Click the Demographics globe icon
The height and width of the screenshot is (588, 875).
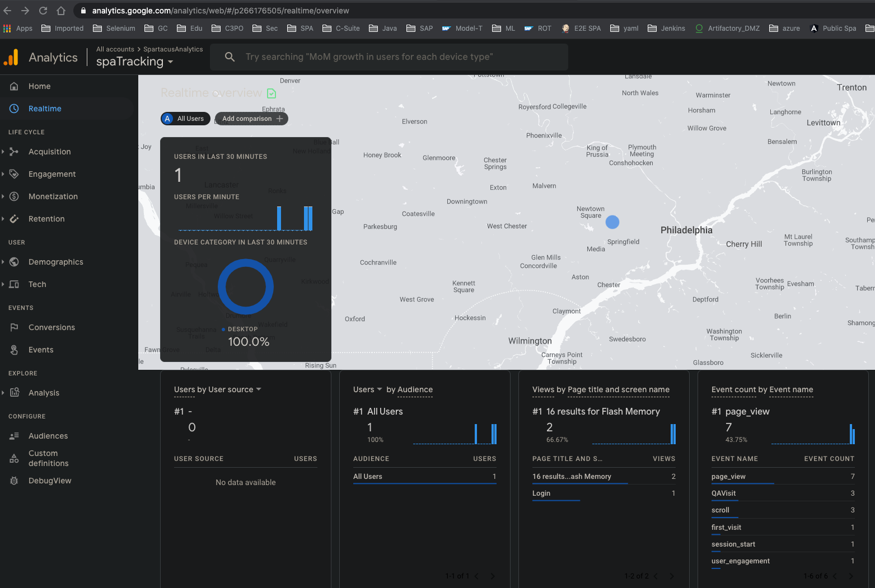click(15, 262)
